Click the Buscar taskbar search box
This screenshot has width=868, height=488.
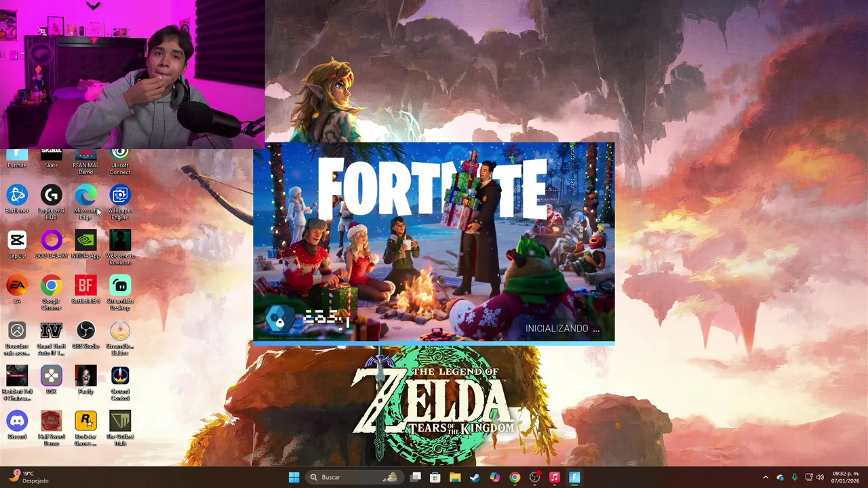tap(354, 477)
